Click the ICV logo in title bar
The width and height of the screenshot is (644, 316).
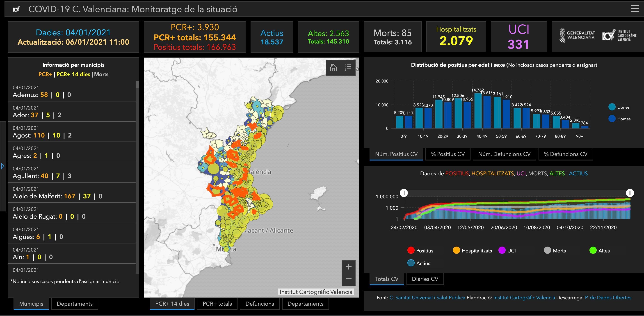(16, 9)
